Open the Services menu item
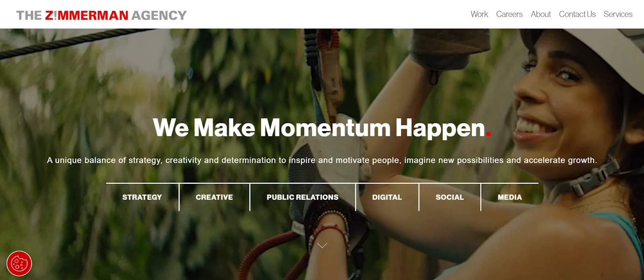 tap(618, 14)
